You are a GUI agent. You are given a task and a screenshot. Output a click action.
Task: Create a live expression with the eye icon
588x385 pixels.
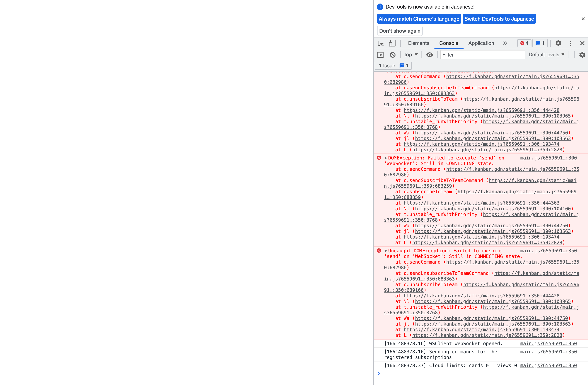point(429,55)
